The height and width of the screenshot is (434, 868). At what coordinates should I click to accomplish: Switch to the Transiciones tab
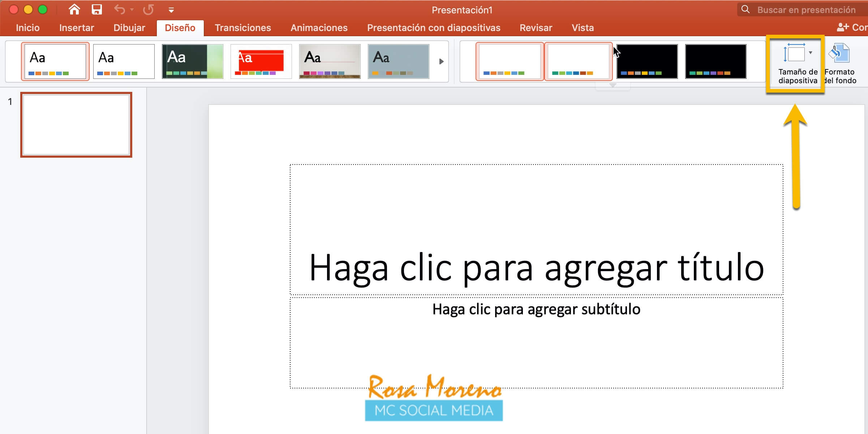tap(242, 28)
